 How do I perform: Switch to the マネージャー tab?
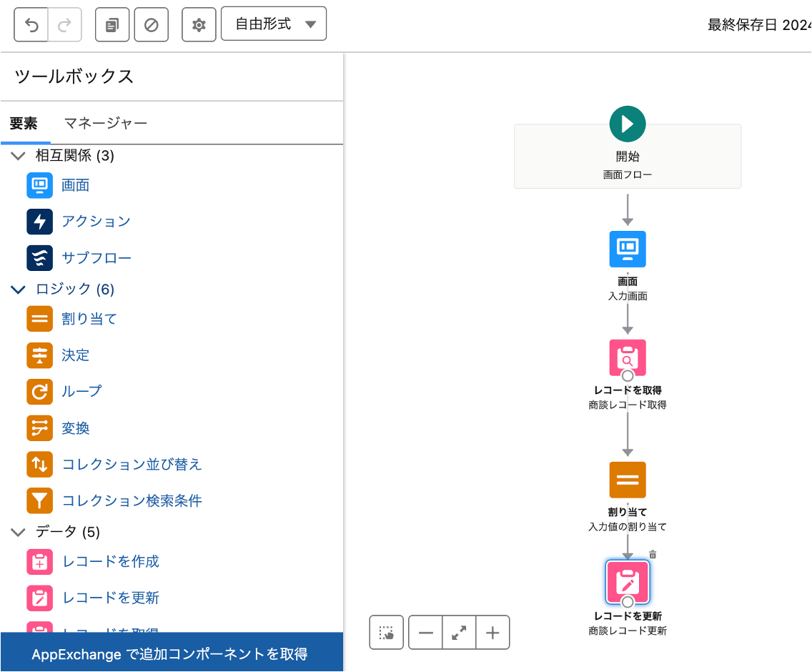[x=106, y=124]
